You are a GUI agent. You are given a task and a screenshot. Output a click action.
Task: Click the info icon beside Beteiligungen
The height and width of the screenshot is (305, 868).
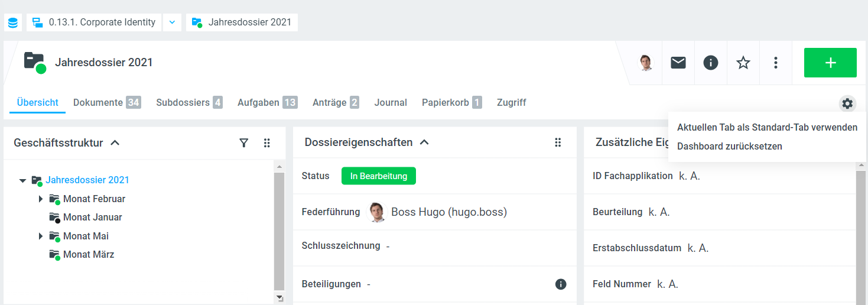(561, 284)
